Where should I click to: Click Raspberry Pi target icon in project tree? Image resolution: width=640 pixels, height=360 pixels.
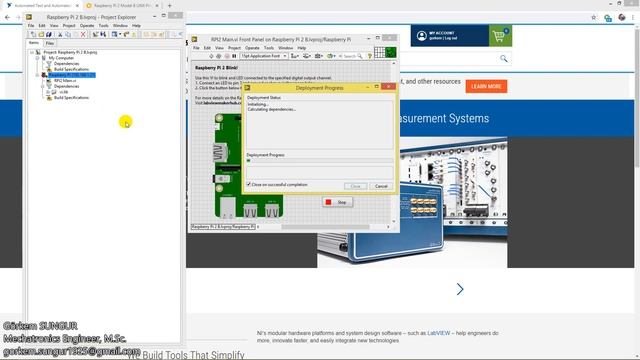point(44,75)
